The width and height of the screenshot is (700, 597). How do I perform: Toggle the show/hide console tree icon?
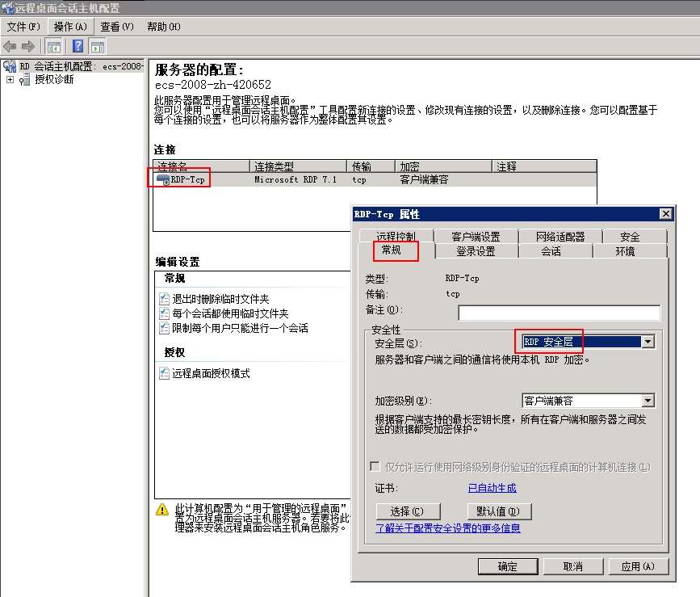[54, 46]
